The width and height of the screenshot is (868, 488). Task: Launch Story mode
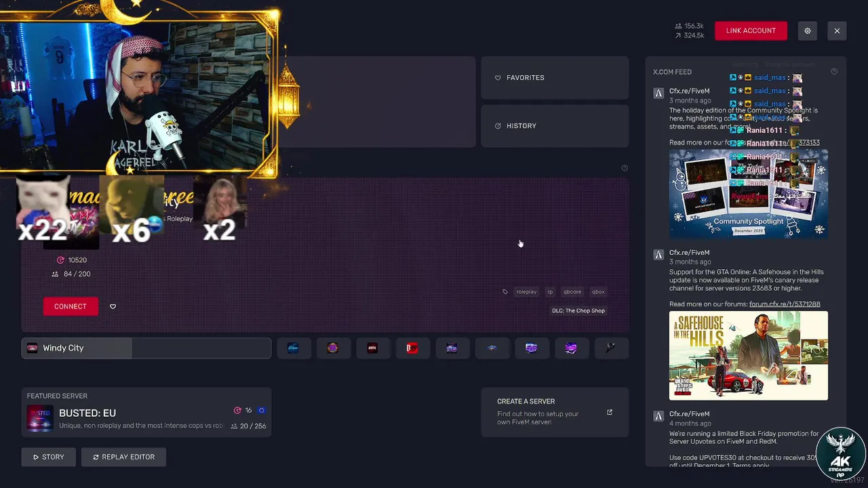(x=48, y=457)
